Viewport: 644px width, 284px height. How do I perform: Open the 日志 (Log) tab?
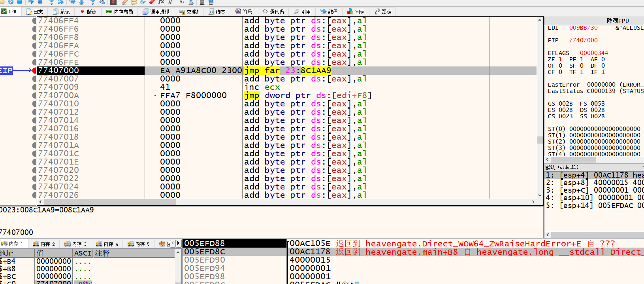coord(34,12)
